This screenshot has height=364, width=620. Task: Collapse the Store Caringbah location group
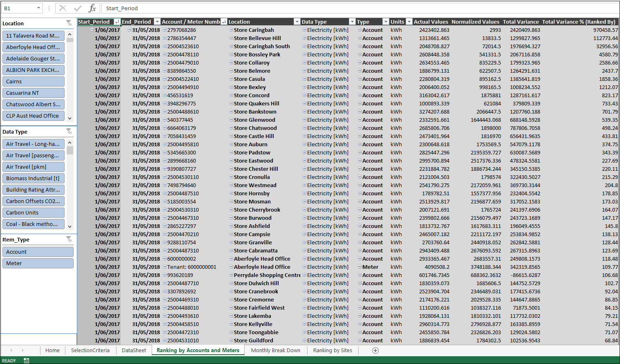231,30
